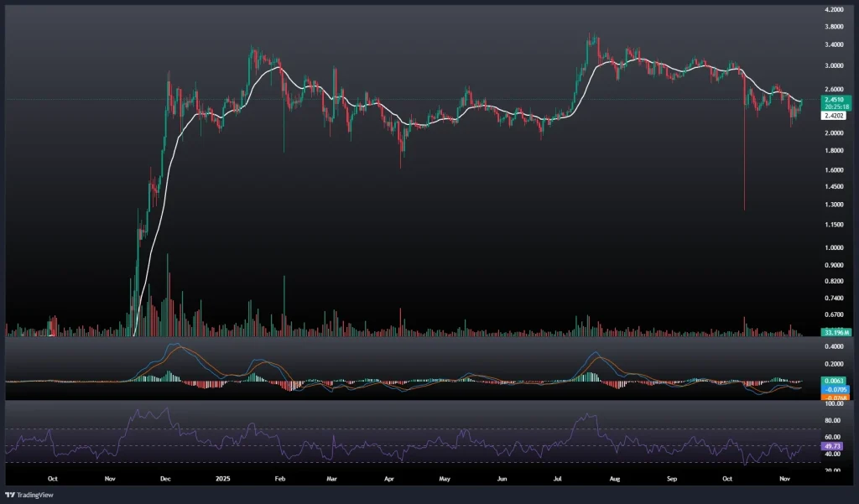Click the green 2.4510 current price label
859x504 pixels.
tap(834, 99)
